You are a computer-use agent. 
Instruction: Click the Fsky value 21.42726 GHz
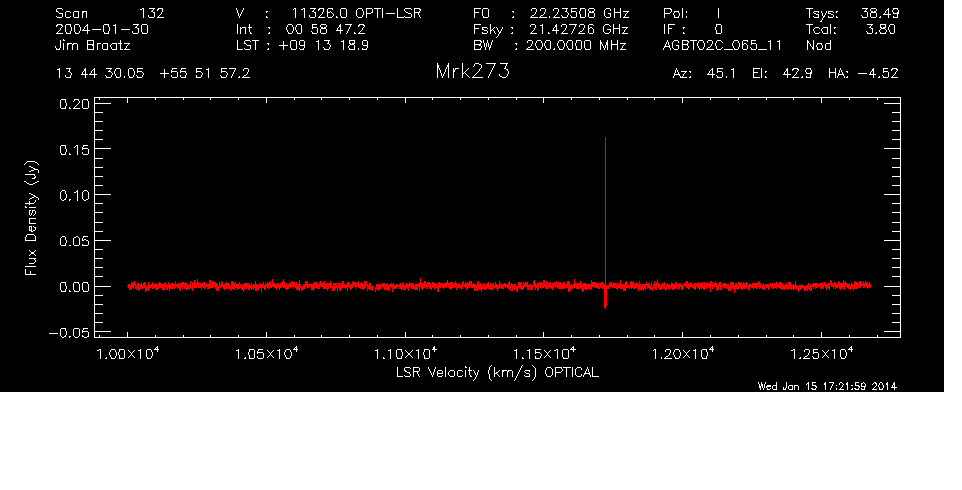(x=579, y=29)
